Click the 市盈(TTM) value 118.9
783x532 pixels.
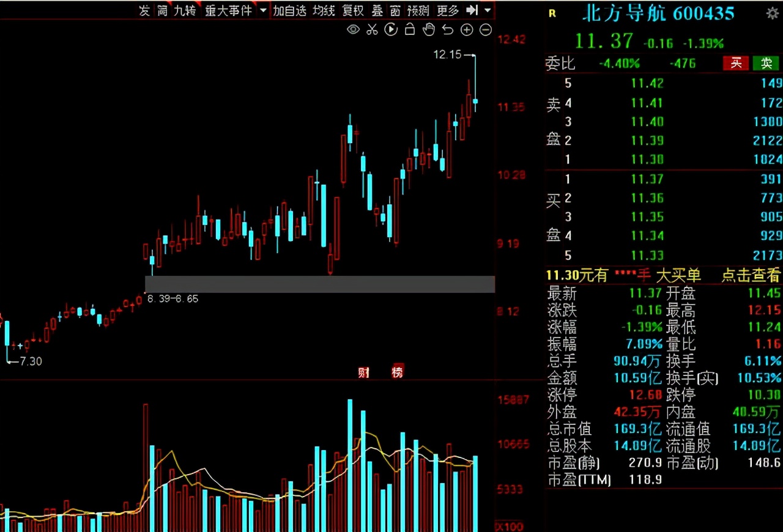pyautogui.click(x=645, y=480)
